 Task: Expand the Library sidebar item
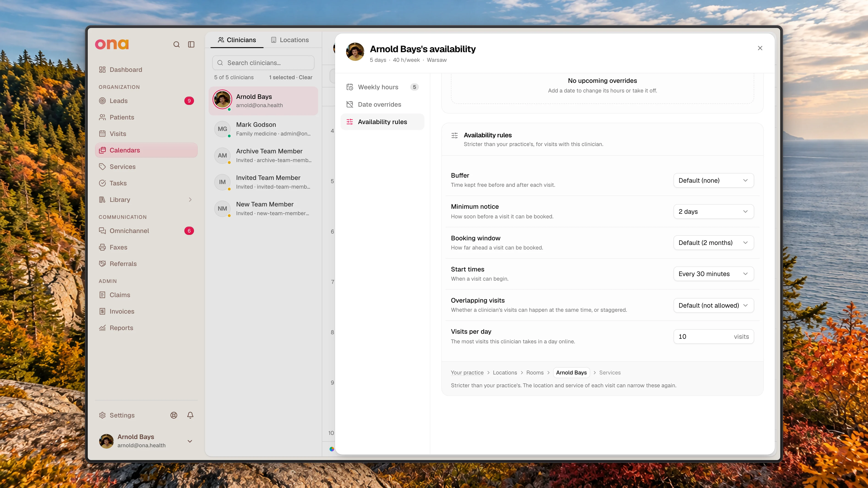coord(146,200)
